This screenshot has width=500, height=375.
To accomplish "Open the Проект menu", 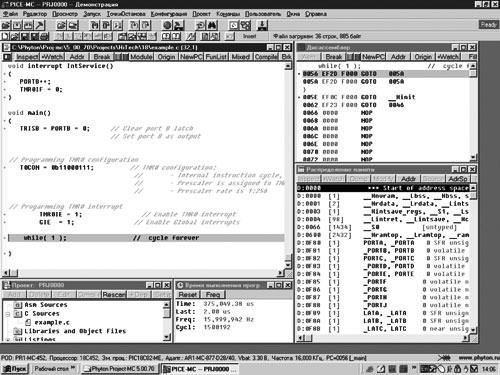I will coord(202,14).
